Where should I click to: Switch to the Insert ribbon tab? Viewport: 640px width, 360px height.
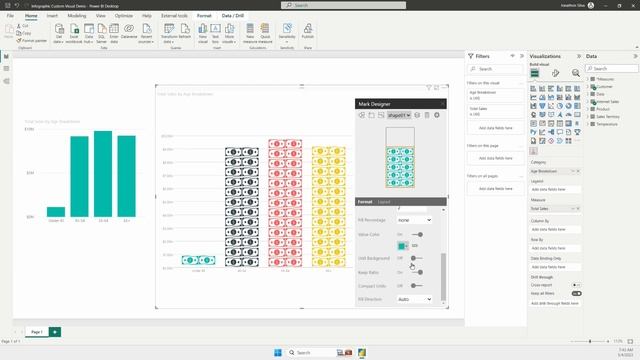coord(52,16)
